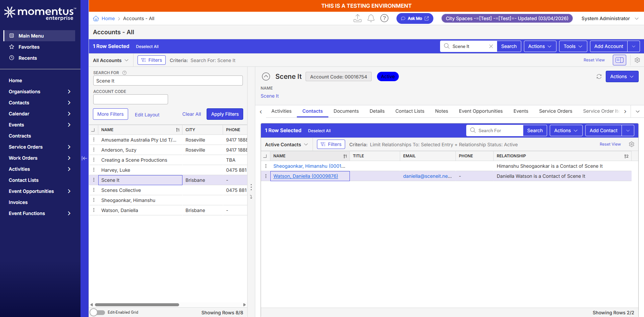The width and height of the screenshot is (644, 317).
Task: Click the panel splitter dots handle
Action: point(251,187)
